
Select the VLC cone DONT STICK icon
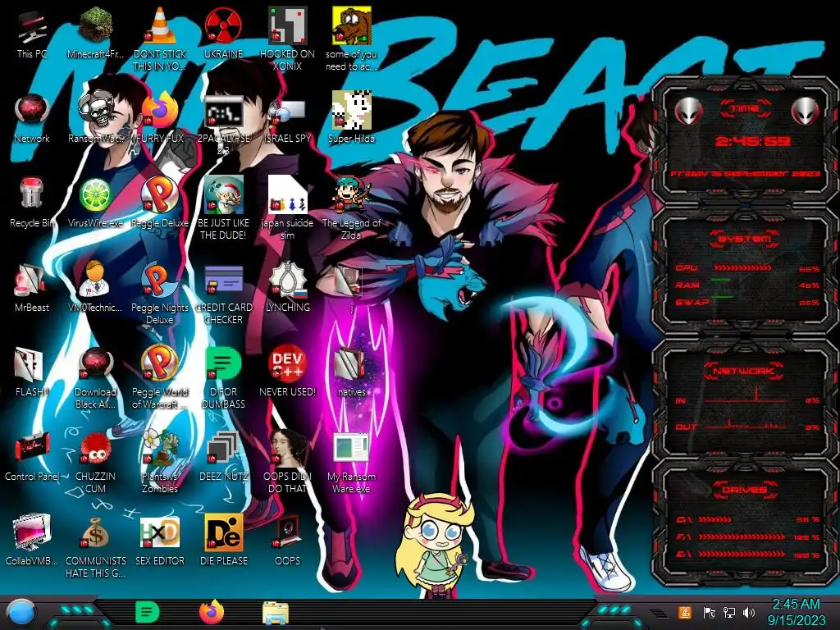[x=160, y=25]
